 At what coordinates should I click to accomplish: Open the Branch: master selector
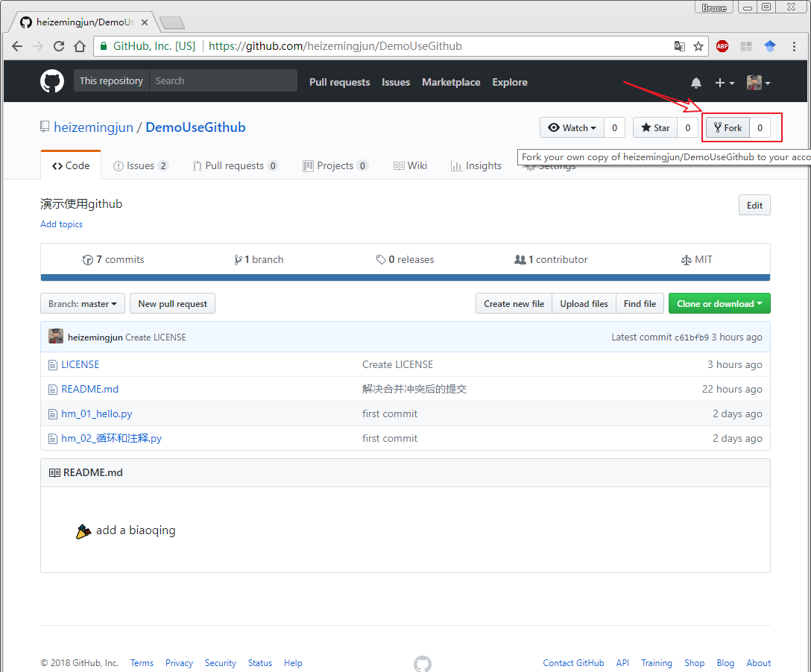pos(83,303)
